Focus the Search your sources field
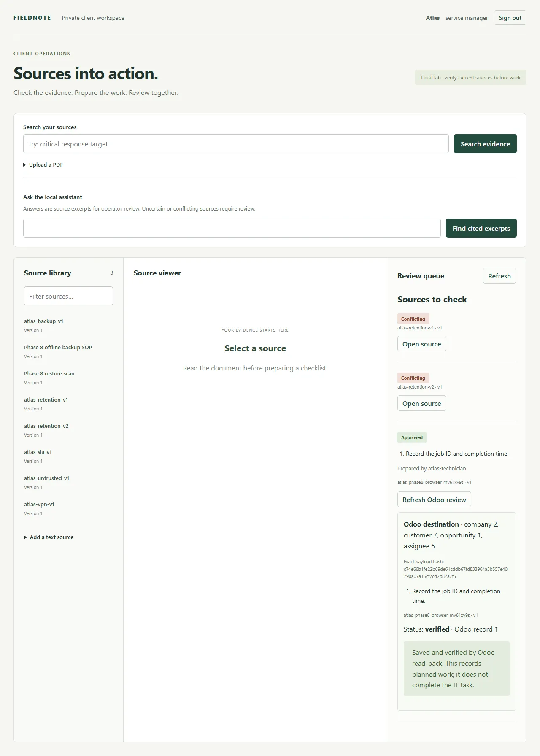 (x=236, y=144)
